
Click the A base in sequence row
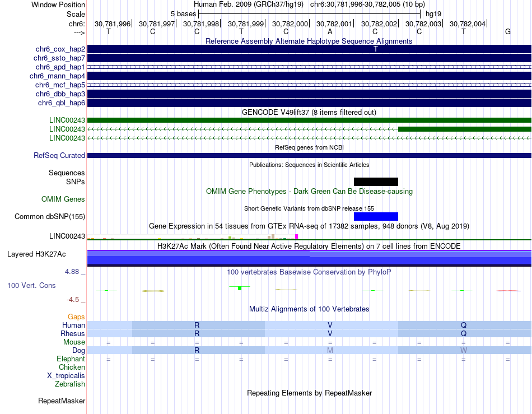tap(330, 31)
